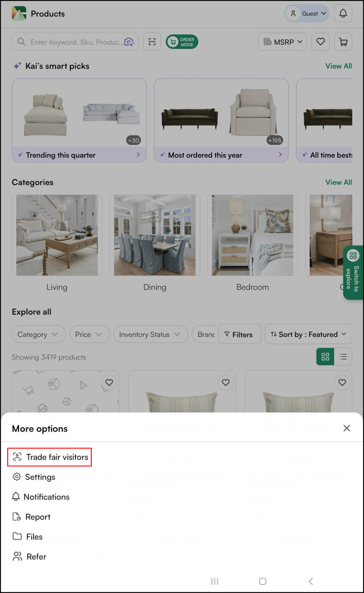Screen dimensions: 364x593
Task: Click the barcode scanner icon
Action: click(152, 42)
